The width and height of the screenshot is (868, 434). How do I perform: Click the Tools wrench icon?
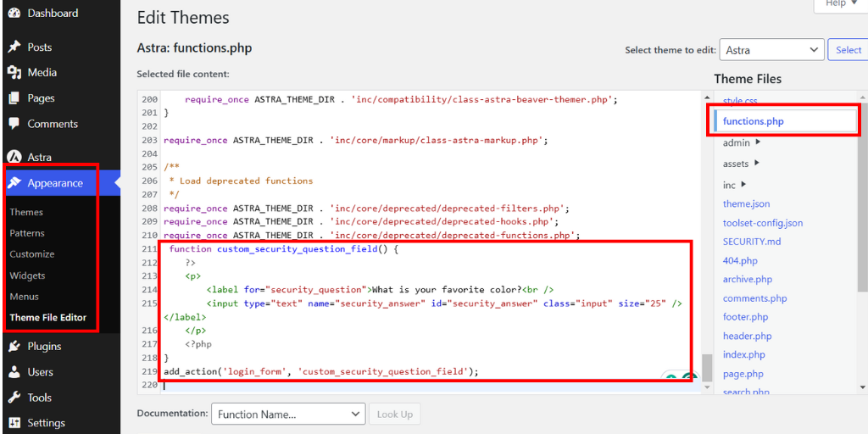click(x=14, y=398)
